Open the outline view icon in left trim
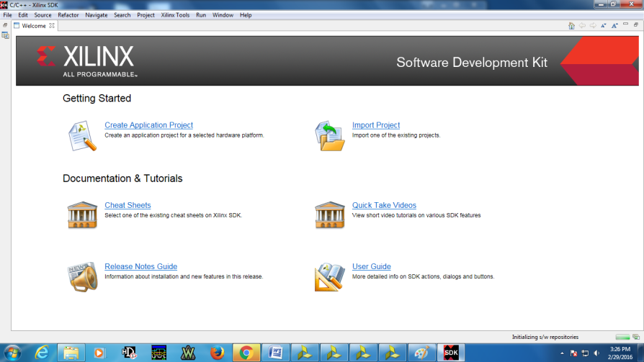The height and width of the screenshot is (362, 644). point(5,36)
